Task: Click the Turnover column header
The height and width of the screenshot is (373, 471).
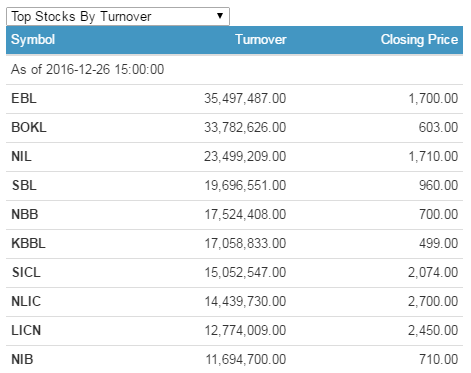Action: point(261,39)
